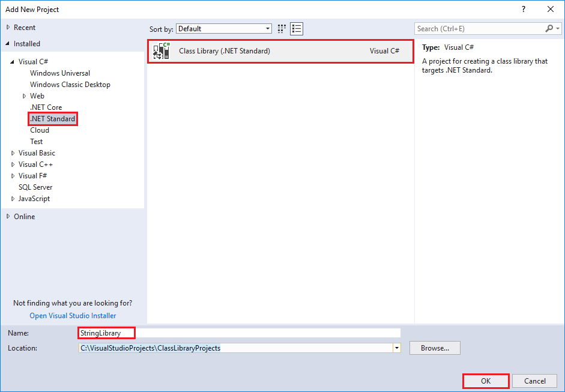Viewport: 565px width, 392px height.
Task: Open the Location path dropdown arrow
Action: [397, 348]
